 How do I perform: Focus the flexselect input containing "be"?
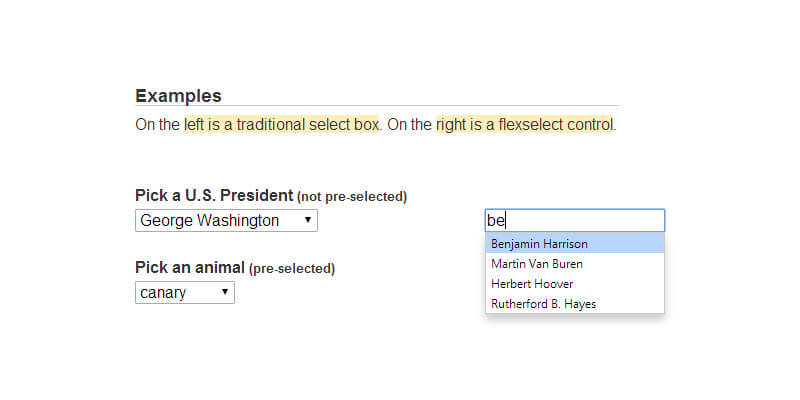pos(575,220)
